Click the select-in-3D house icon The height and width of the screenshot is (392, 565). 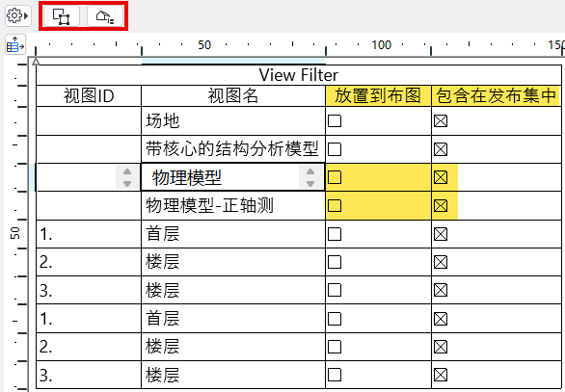point(105,16)
